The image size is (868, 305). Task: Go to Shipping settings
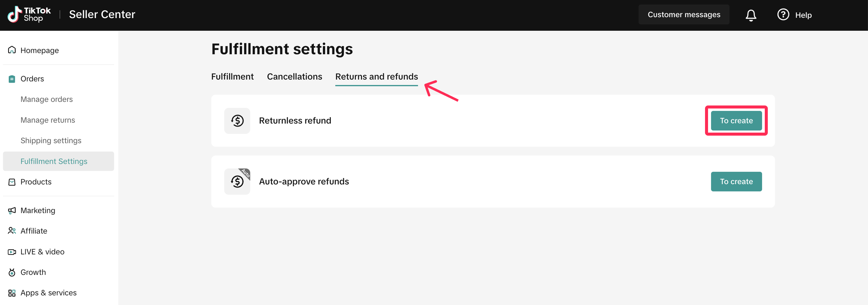coord(51,140)
